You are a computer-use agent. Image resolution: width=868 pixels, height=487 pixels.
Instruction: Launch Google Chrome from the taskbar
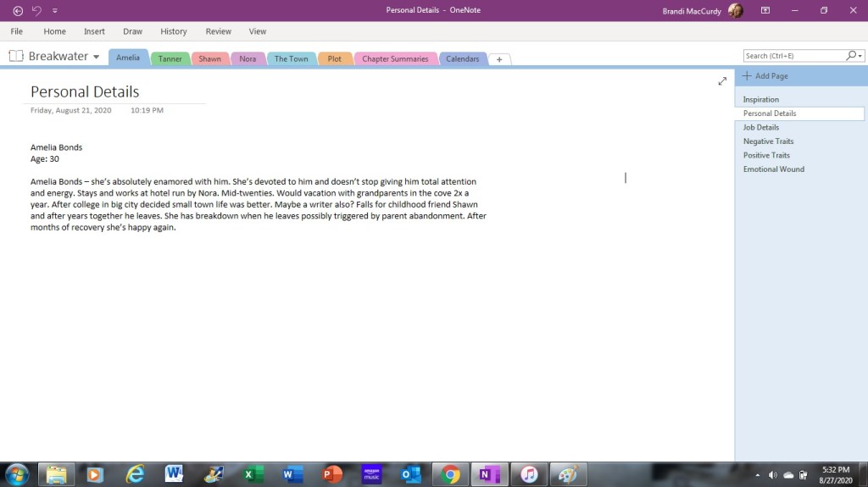click(x=451, y=474)
